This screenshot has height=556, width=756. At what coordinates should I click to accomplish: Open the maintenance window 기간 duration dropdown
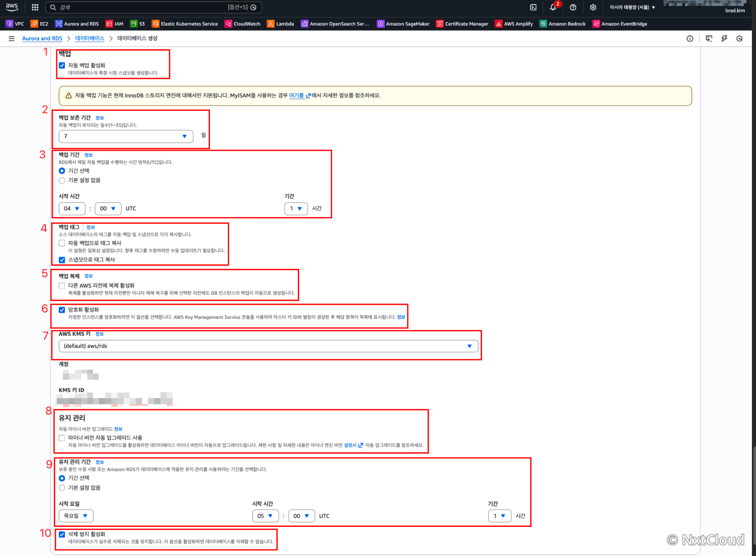click(500, 516)
